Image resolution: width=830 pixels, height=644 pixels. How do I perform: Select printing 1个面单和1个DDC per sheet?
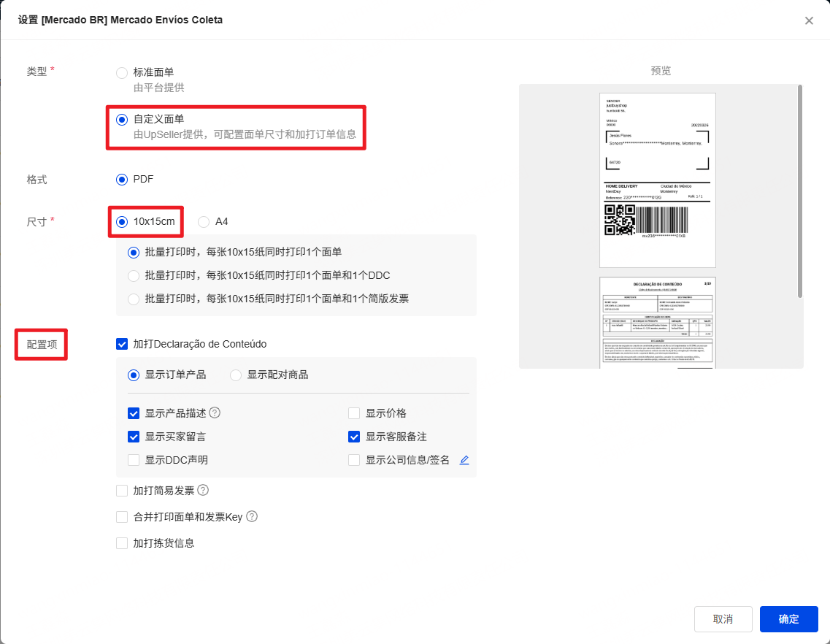tap(134, 275)
